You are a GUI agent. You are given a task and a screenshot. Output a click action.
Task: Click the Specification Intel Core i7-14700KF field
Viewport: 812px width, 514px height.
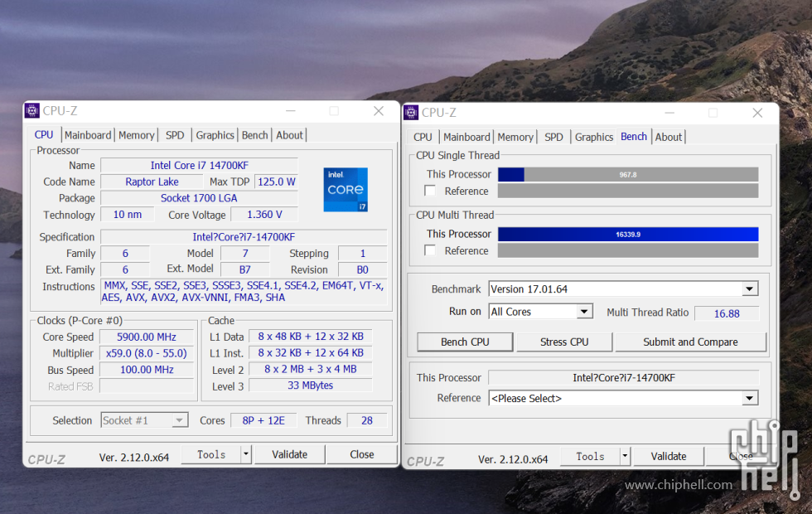(x=244, y=237)
